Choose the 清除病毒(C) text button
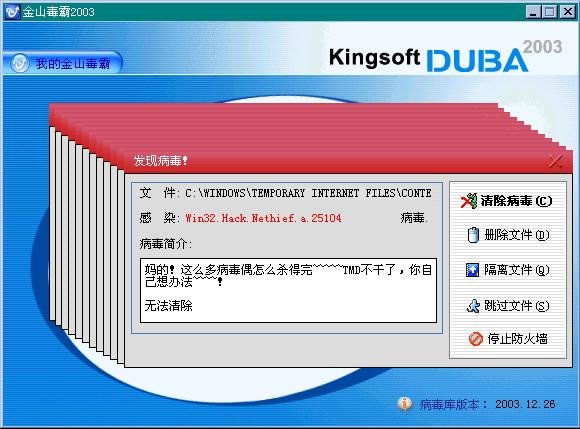The image size is (580, 429). (516, 201)
